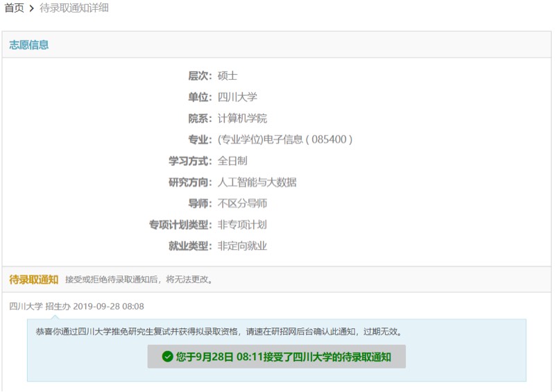Click the 非专项计划 value

click(x=242, y=225)
